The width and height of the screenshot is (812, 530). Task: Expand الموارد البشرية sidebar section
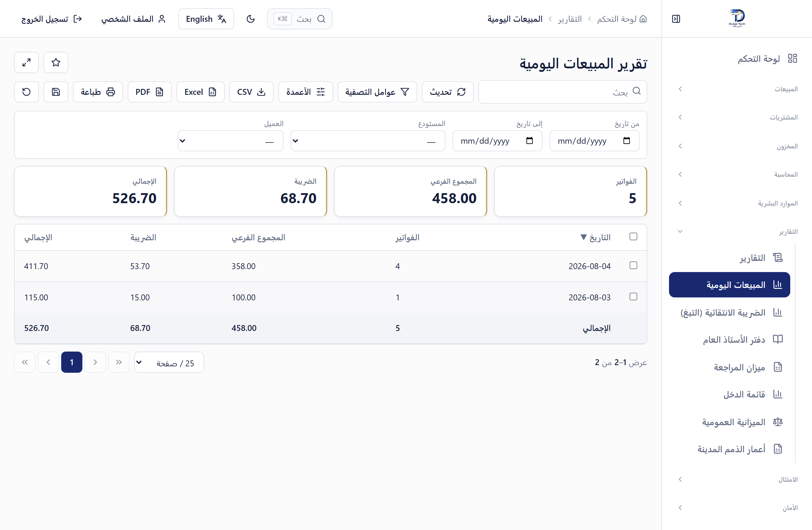(x=737, y=203)
